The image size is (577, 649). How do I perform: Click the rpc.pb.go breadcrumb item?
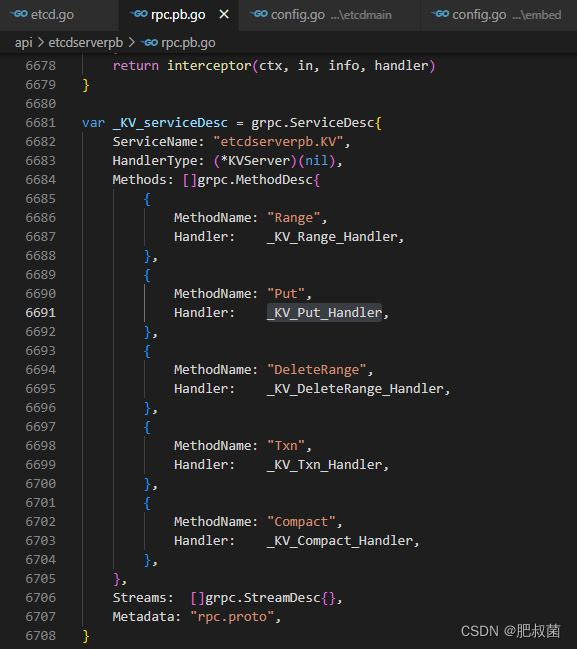[188, 43]
